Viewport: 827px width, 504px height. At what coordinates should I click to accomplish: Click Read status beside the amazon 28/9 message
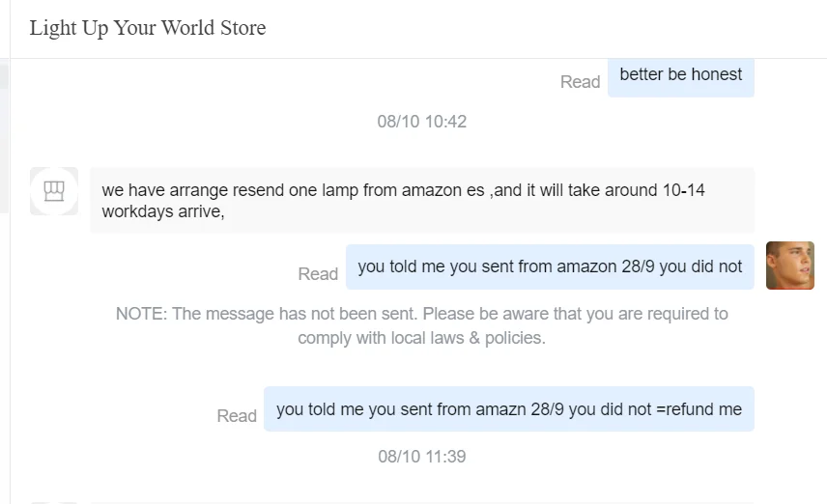tap(318, 274)
